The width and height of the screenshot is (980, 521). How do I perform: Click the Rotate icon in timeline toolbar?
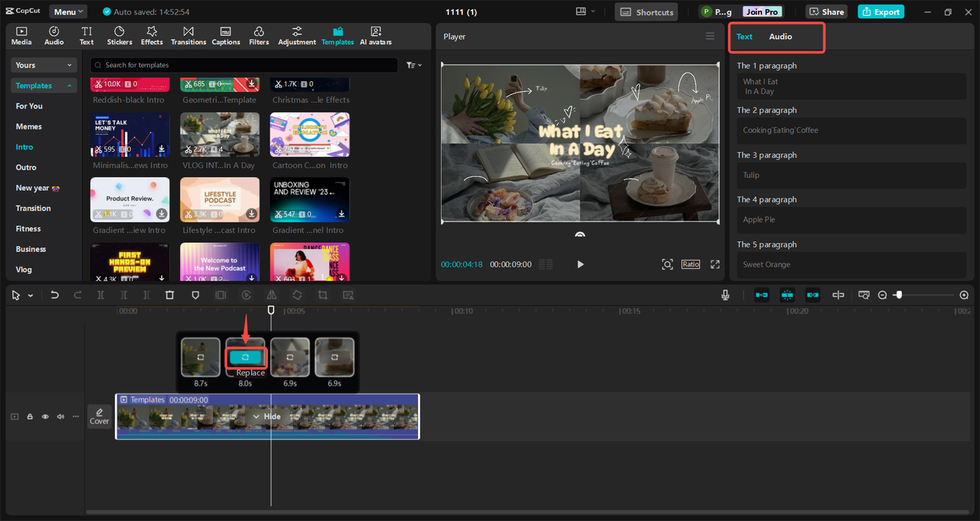point(297,295)
